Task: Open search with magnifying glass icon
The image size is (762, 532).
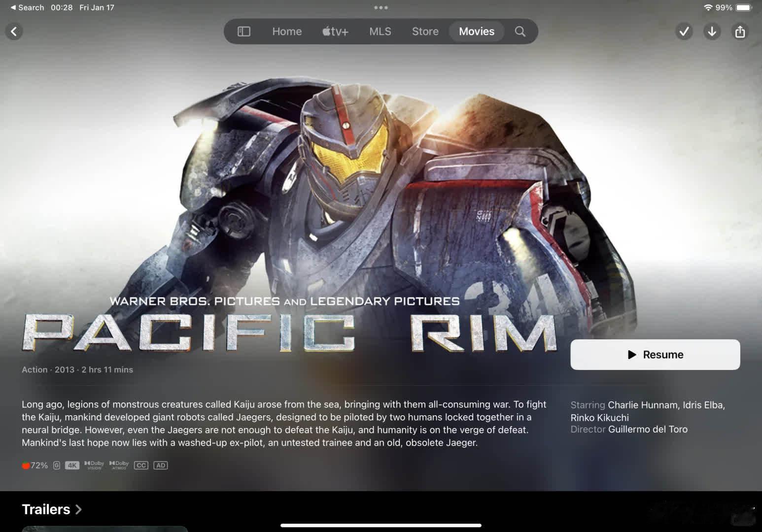Action: [x=520, y=32]
